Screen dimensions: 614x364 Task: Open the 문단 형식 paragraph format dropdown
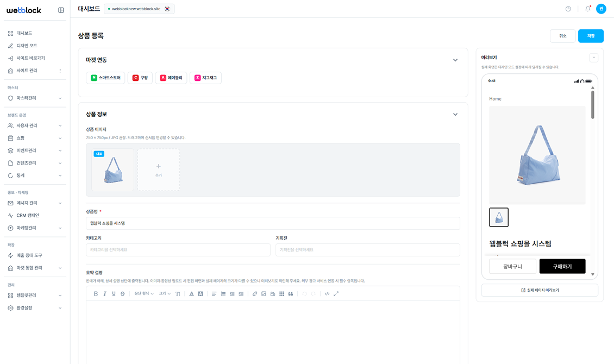click(x=144, y=293)
